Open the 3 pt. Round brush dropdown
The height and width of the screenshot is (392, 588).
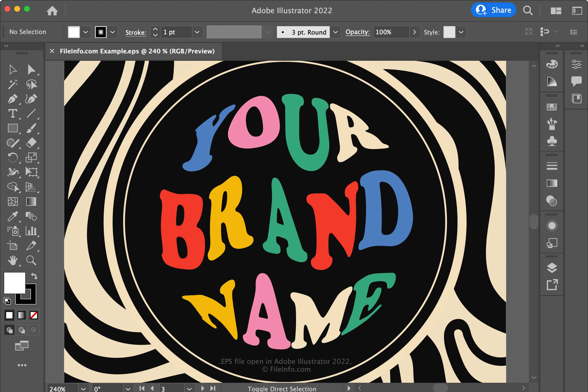point(335,32)
